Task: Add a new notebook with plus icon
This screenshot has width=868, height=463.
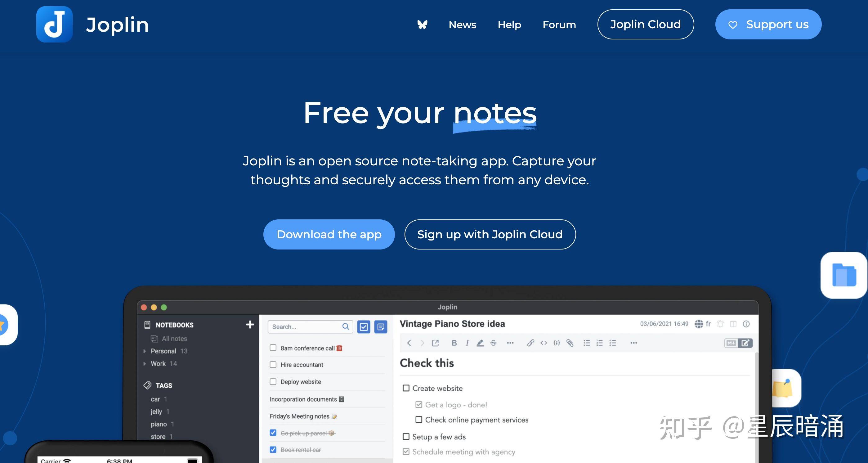Action: pyautogui.click(x=250, y=325)
